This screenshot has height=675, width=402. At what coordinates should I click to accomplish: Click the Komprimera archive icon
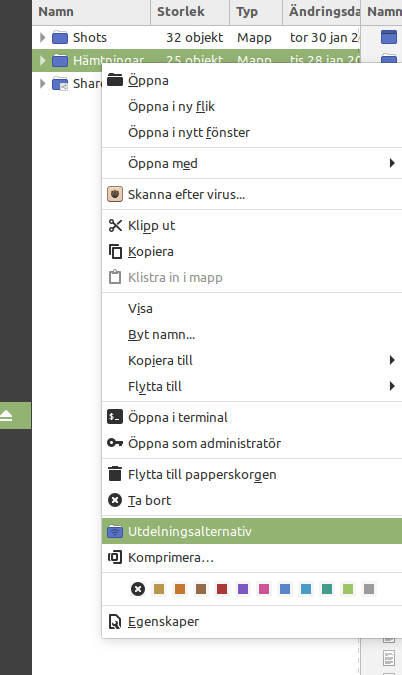pyautogui.click(x=115, y=557)
